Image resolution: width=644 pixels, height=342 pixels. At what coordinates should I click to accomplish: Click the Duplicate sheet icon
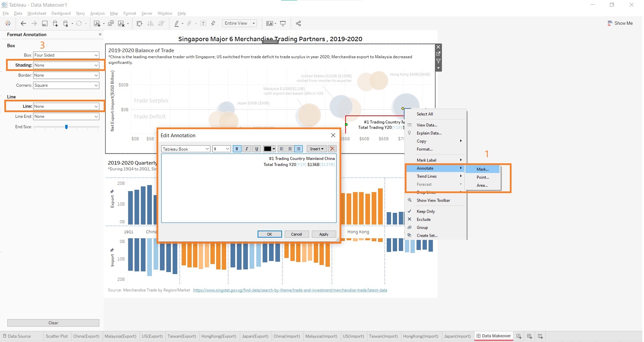pos(111,23)
